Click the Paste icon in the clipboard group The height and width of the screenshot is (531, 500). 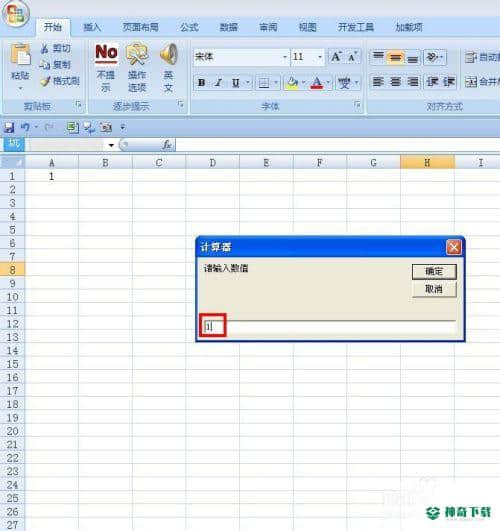(x=20, y=54)
